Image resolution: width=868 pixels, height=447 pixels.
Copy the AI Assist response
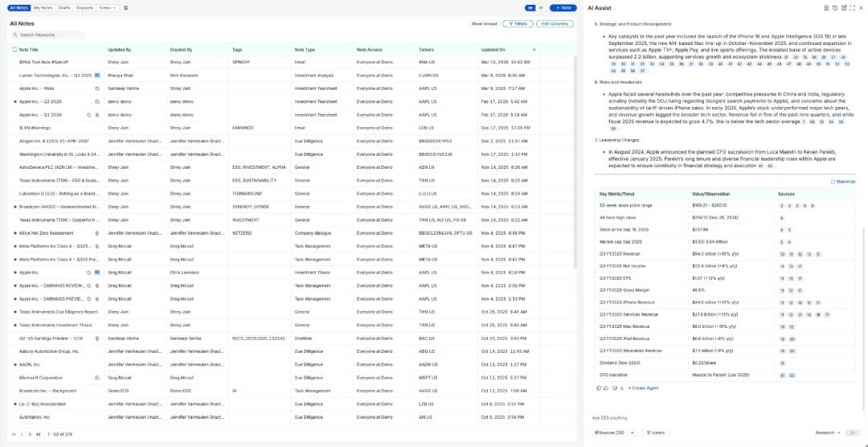tap(599, 388)
